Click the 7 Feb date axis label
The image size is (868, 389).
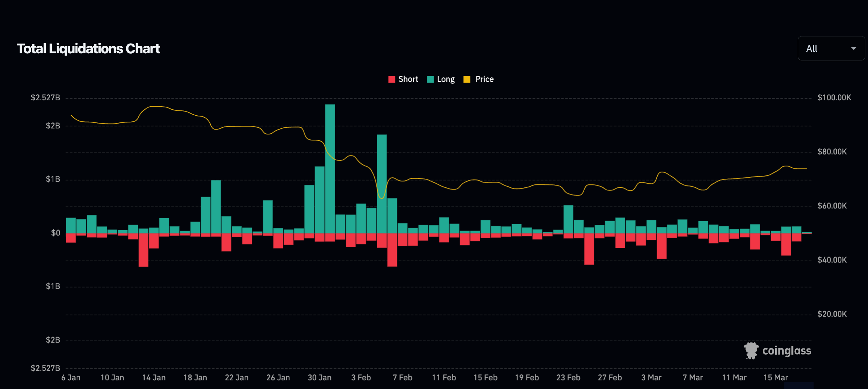402,378
